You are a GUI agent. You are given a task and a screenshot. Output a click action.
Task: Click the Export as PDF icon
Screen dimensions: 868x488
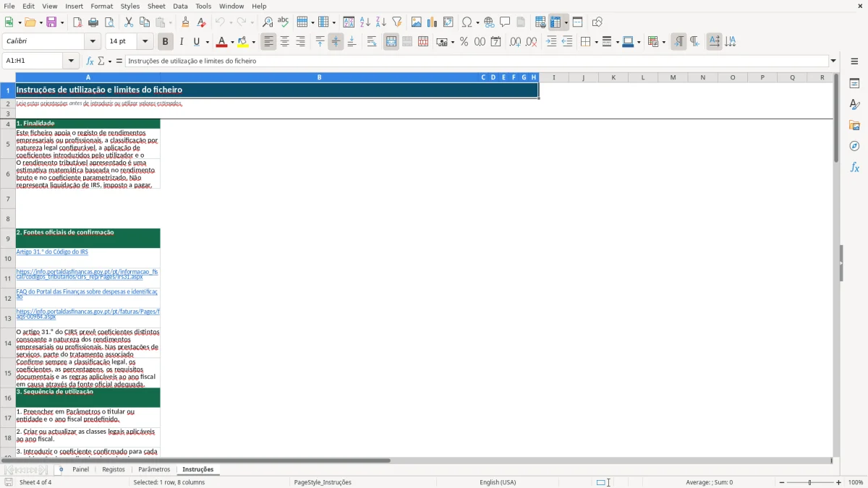coord(77,22)
